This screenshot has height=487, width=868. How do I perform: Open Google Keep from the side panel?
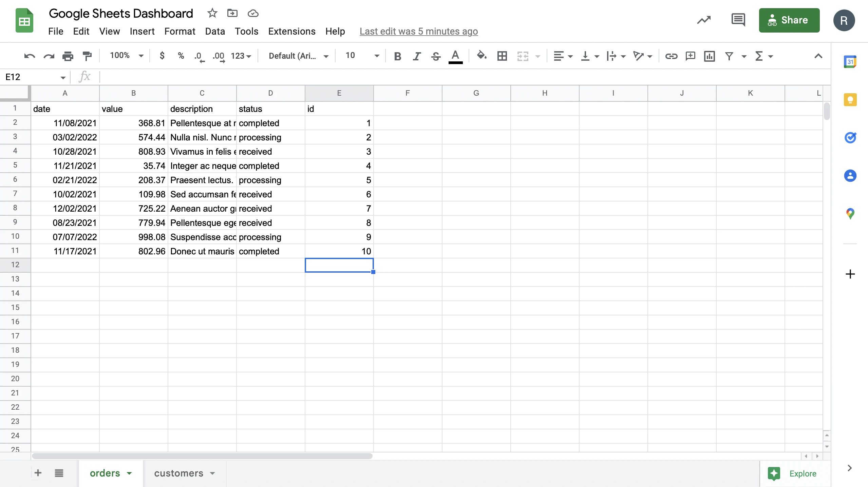(x=850, y=100)
